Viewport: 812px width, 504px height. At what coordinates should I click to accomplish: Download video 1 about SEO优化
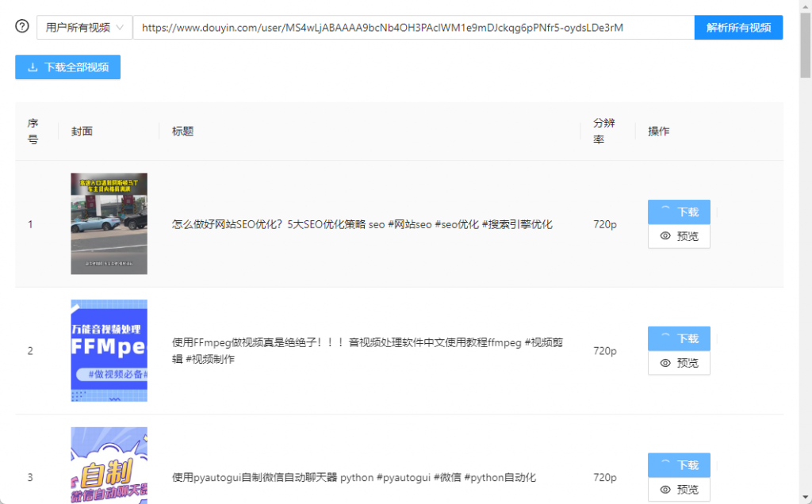[x=679, y=212]
